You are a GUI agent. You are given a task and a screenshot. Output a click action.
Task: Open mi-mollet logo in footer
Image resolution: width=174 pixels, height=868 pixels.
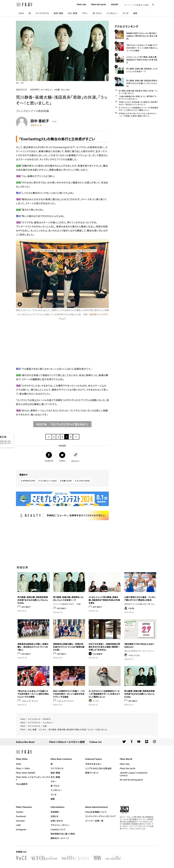113,858
